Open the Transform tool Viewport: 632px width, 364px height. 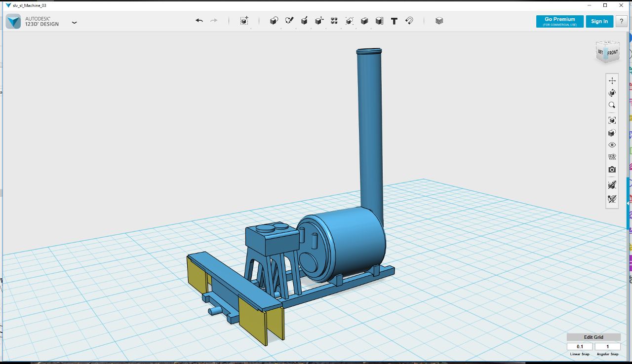(x=244, y=21)
